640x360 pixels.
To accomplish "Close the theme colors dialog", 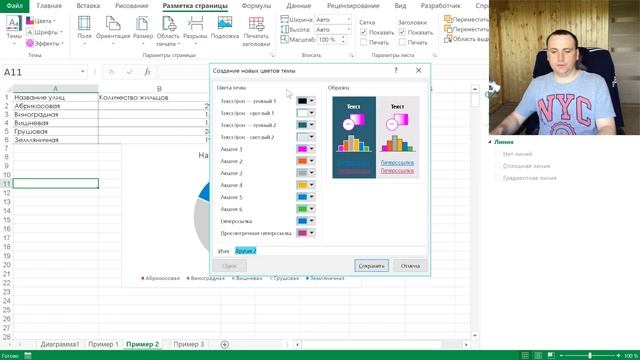I will 418,70.
